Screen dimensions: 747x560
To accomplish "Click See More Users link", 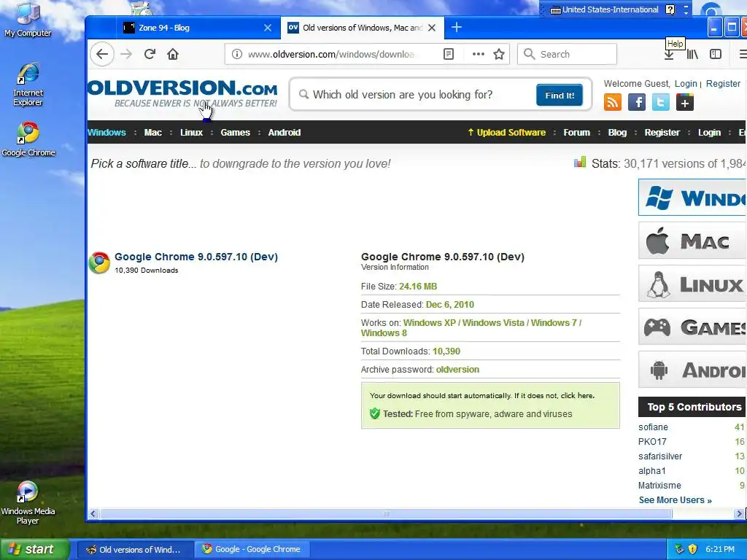I will tap(675, 500).
